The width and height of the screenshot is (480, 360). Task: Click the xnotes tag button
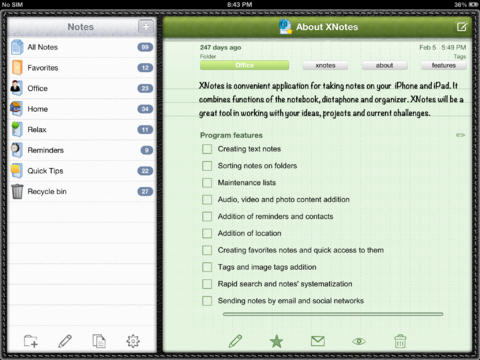coord(325,65)
